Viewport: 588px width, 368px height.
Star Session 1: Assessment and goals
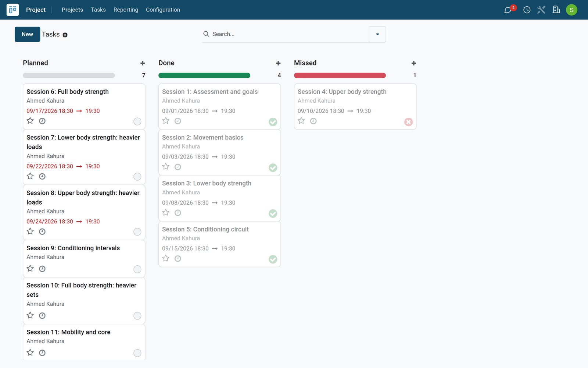coord(166,121)
